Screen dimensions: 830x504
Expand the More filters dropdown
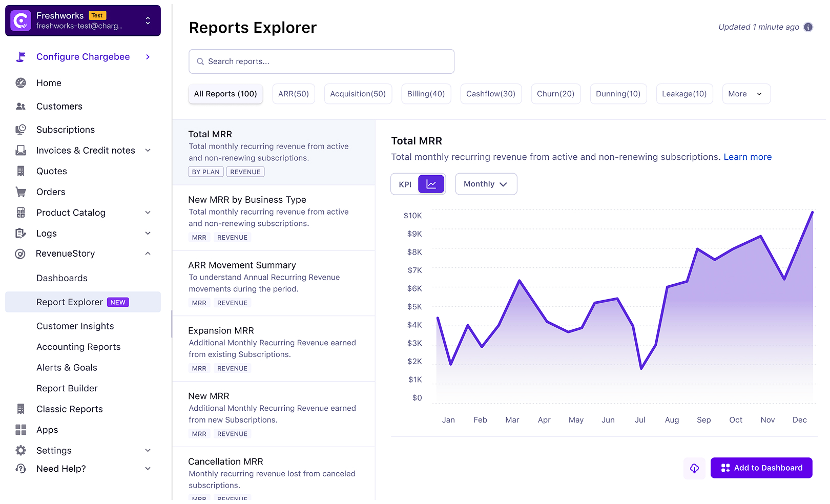(746, 94)
